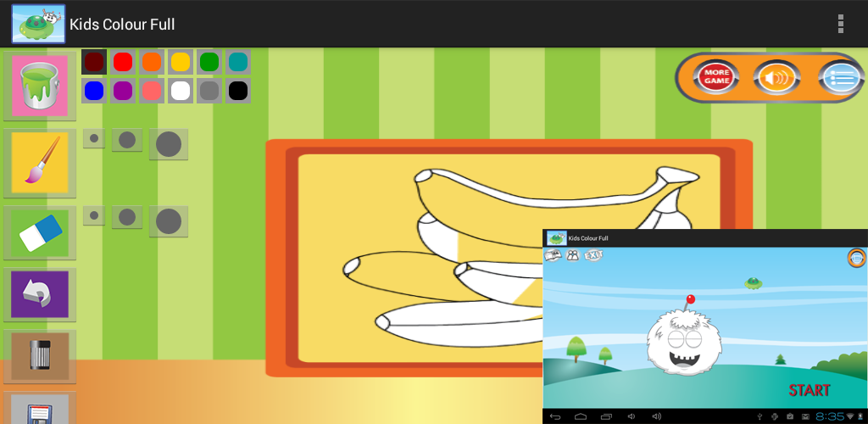Viewport: 868px width, 424px height.
Task: Pick the teal color swatch
Action: tap(238, 62)
